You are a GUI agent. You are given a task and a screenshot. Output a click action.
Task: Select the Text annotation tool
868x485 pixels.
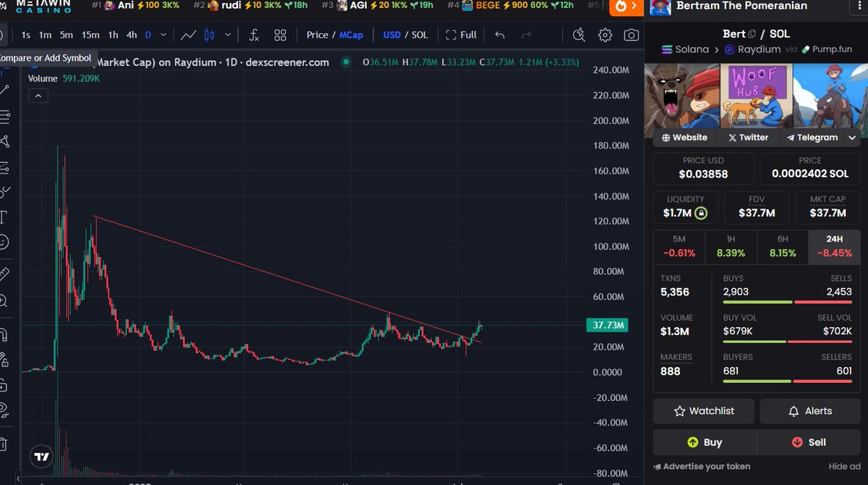coord(4,216)
